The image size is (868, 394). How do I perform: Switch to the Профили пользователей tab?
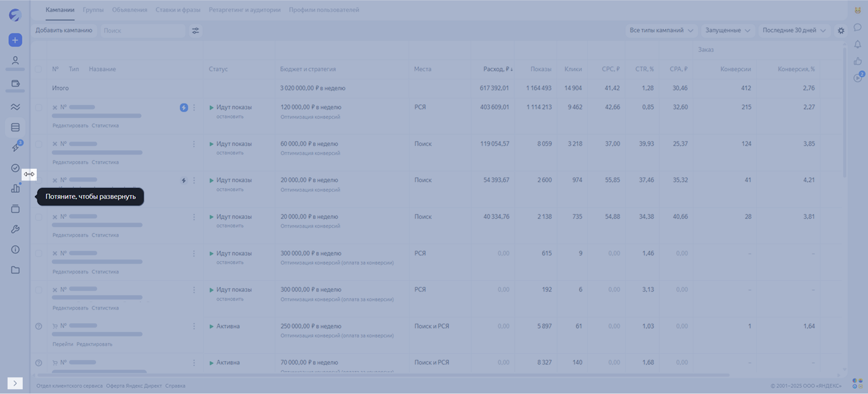[324, 10]
